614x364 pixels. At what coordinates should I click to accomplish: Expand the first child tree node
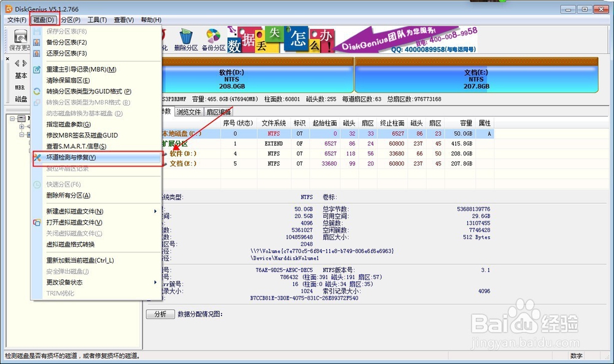point(22,126)
